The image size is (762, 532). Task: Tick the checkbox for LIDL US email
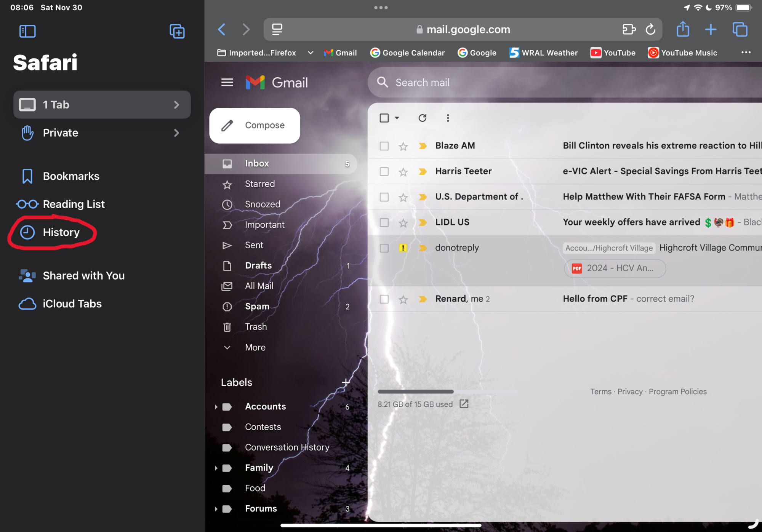pos(384,223)
